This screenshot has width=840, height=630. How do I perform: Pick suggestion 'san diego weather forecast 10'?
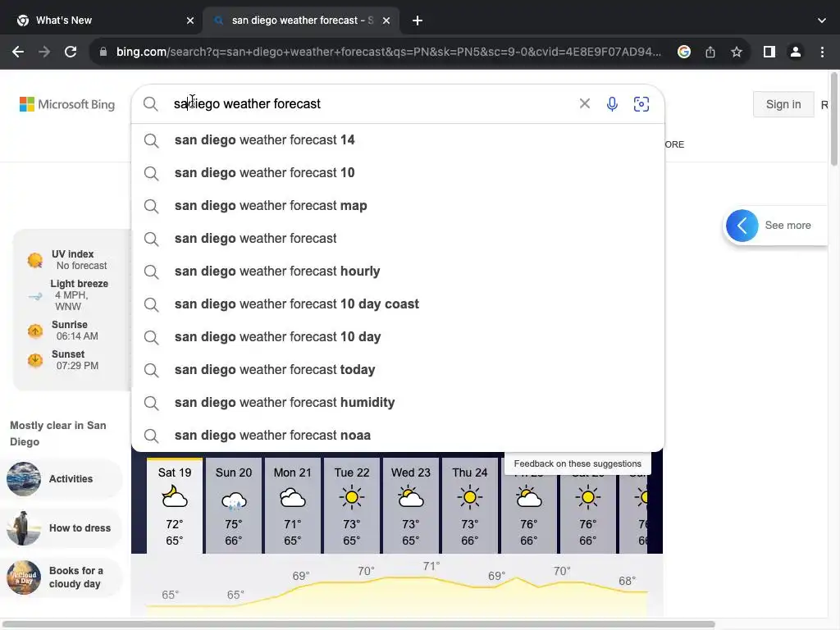pos(398,173)
